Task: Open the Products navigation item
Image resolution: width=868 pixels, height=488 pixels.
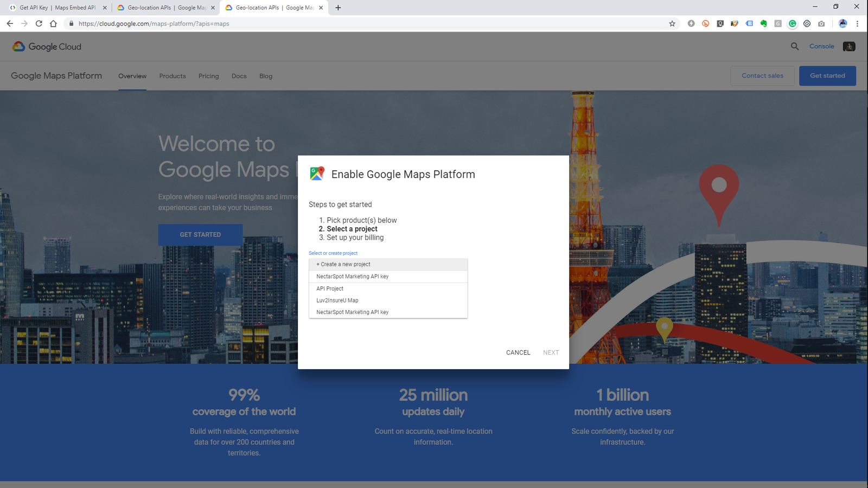Action: coord(173,76)
